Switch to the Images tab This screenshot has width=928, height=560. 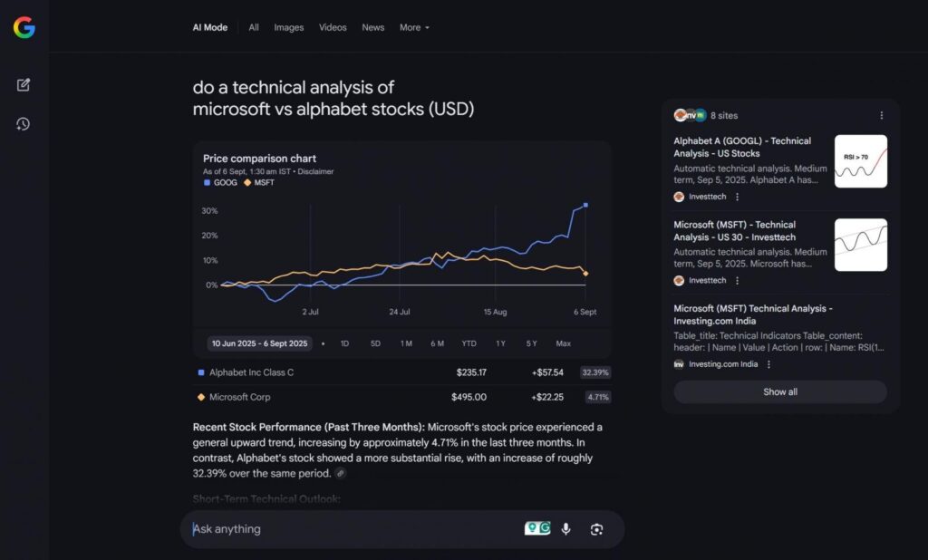pyautogui.click(x=288, y=27)
